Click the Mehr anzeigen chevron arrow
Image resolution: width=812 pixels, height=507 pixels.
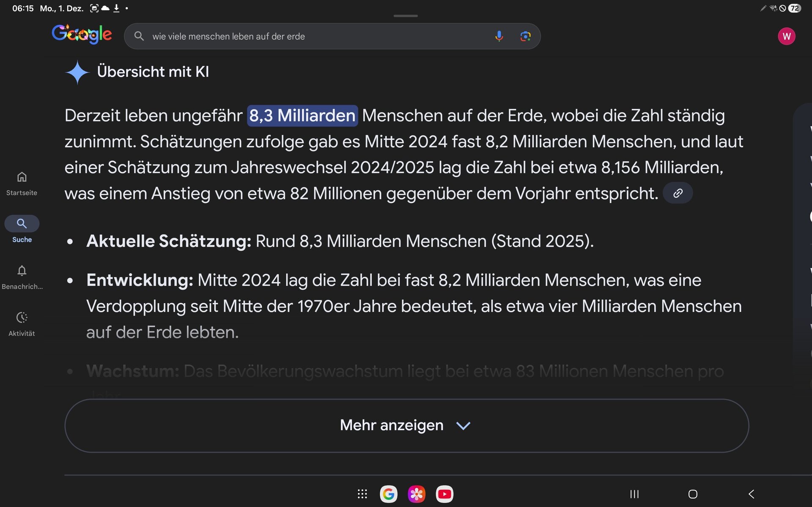464,426
